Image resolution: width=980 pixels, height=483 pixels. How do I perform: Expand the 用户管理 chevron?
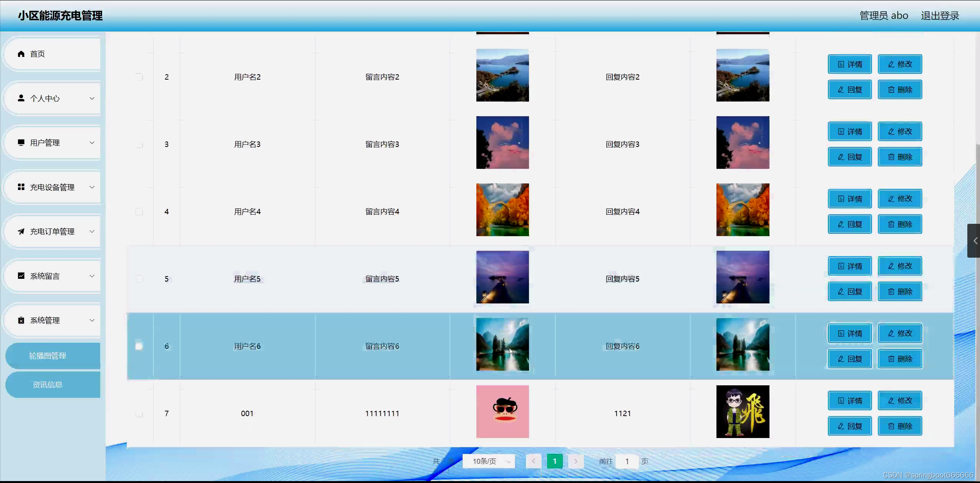[92, 143]
